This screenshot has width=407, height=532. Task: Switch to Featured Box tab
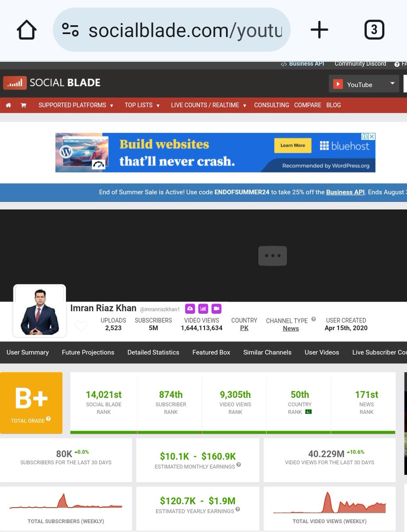tap(211, 352)
